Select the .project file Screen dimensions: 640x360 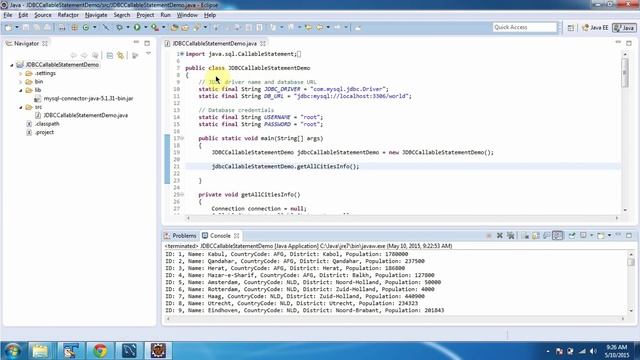click(x=44, y=132)
